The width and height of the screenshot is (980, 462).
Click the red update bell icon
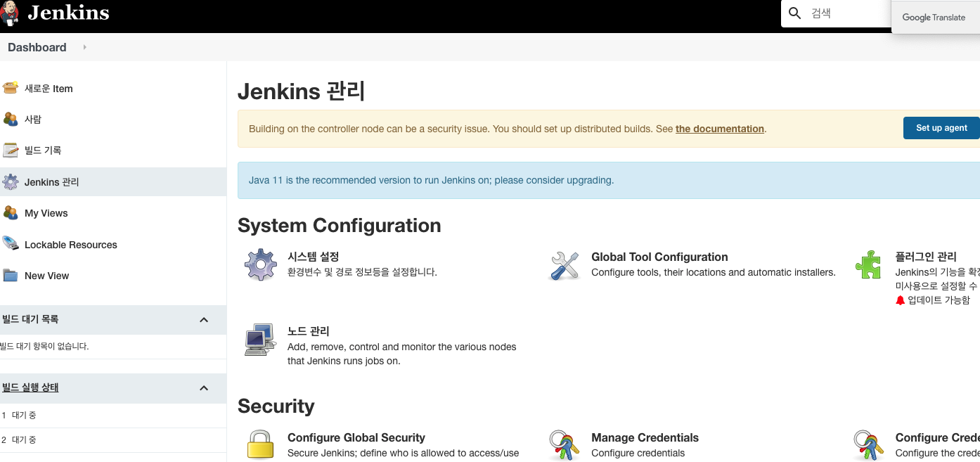tap(901, 300)
